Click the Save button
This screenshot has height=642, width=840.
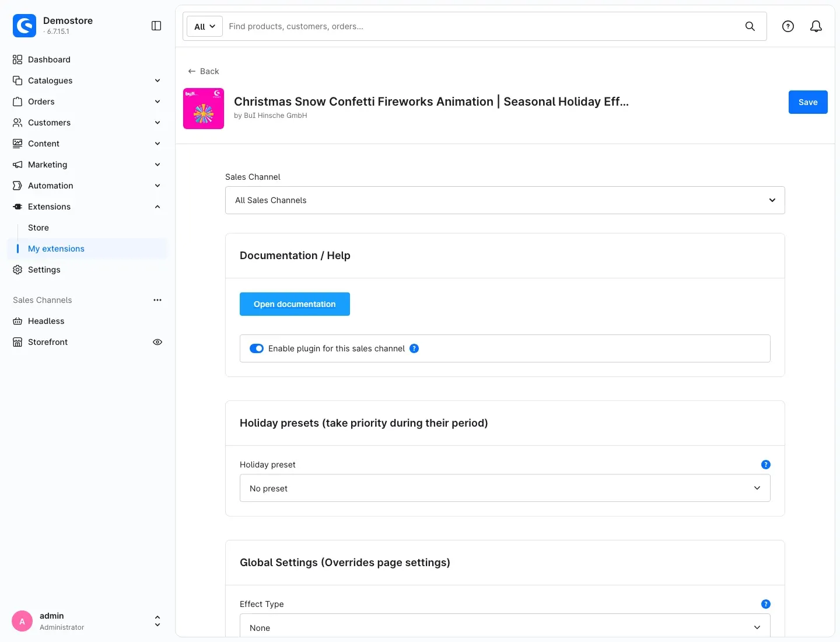tap(808, 102)
